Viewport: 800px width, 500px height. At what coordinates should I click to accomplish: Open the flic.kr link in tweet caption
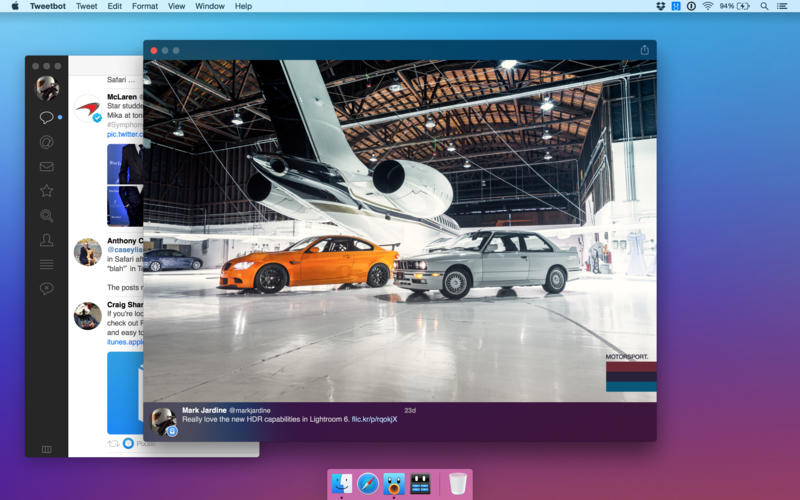372,419
